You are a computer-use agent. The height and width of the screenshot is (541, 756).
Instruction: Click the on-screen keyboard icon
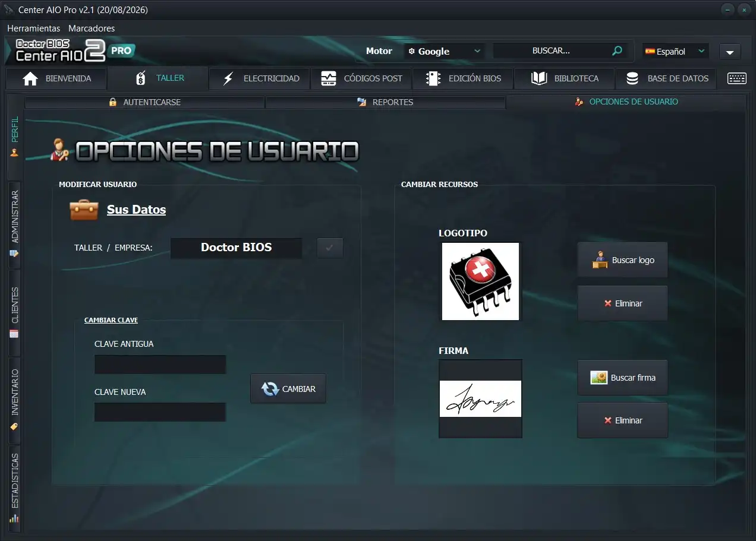737,78
